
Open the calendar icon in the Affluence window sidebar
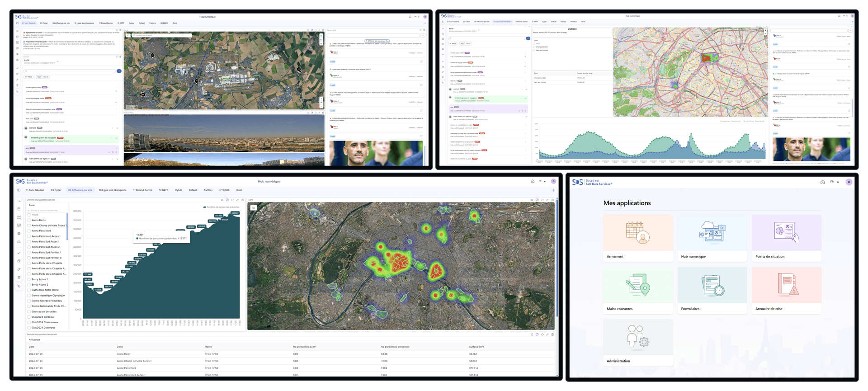pyautogui.click(x=19, y=209)
